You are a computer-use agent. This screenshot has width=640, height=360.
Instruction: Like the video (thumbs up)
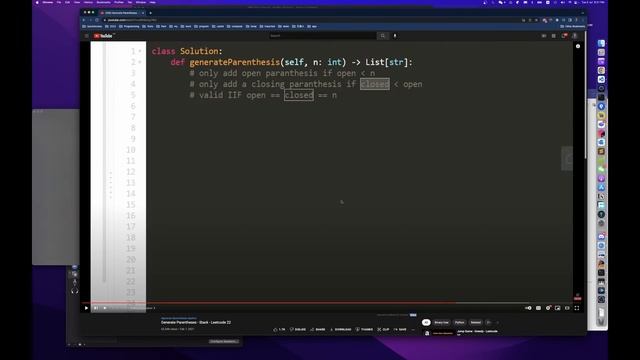click(279, 329)
